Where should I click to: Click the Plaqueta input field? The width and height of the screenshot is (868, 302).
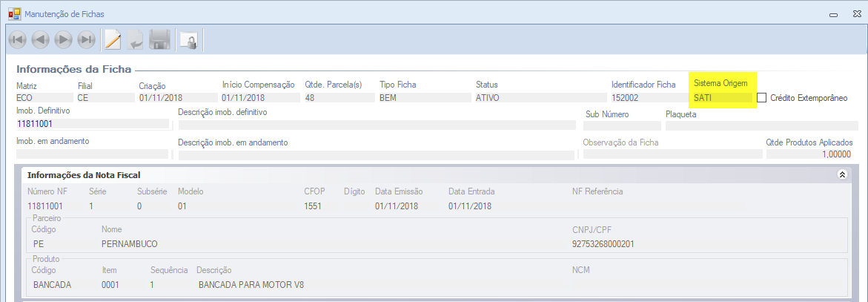click(x=761, y=125)
